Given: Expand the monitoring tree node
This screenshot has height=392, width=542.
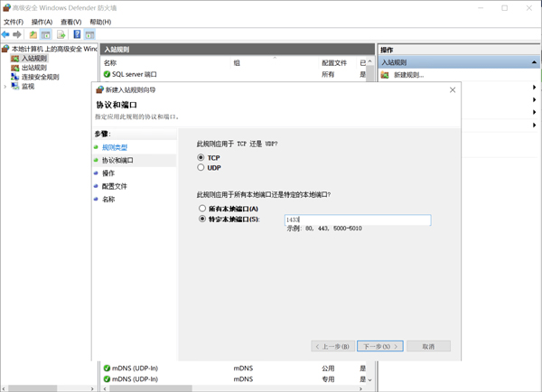Looking at the screenshot, I should [5, 87].
